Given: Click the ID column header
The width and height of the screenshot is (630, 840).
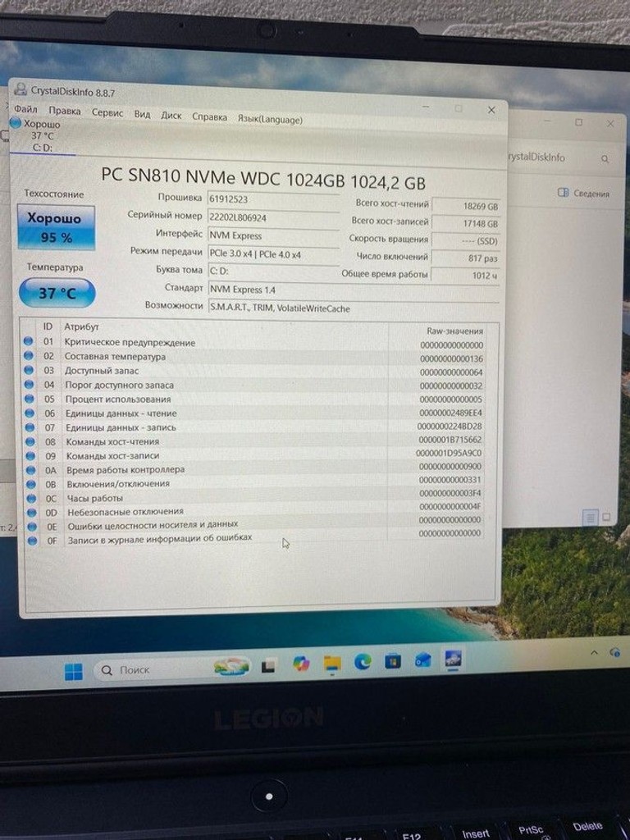Looking at the screenshot, I should point(48,326).
